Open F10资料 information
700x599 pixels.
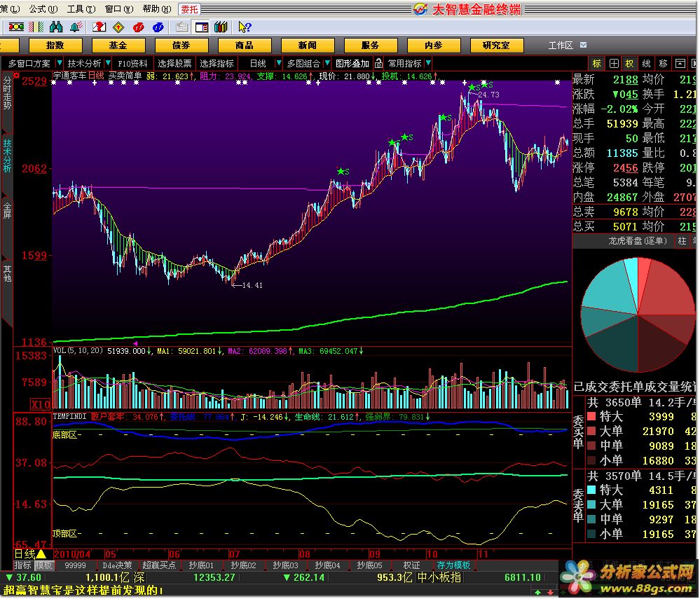coord(132,63)
